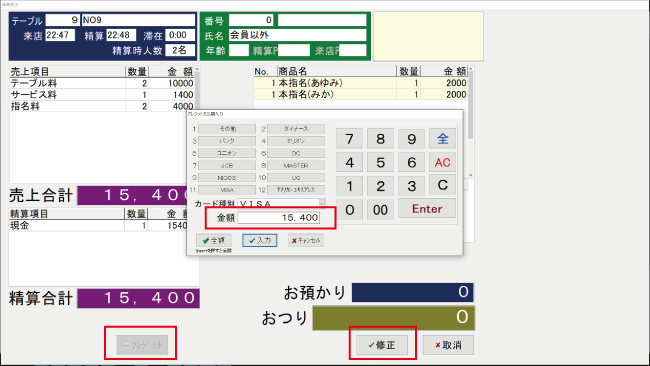Click the 精算時人数 field showing 2名
The height and width of the screenshot is (366, 650).
click(180, 50)
